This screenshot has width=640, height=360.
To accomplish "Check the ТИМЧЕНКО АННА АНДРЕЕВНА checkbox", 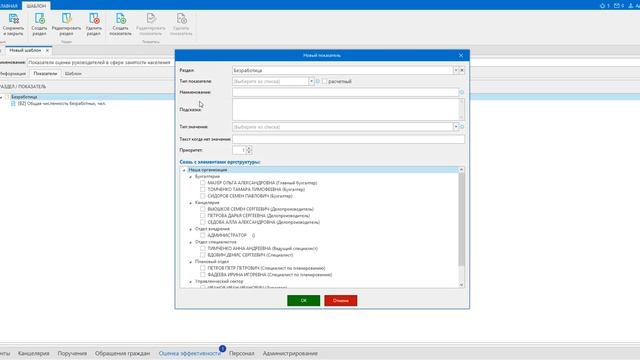I will tap(202, 248).
